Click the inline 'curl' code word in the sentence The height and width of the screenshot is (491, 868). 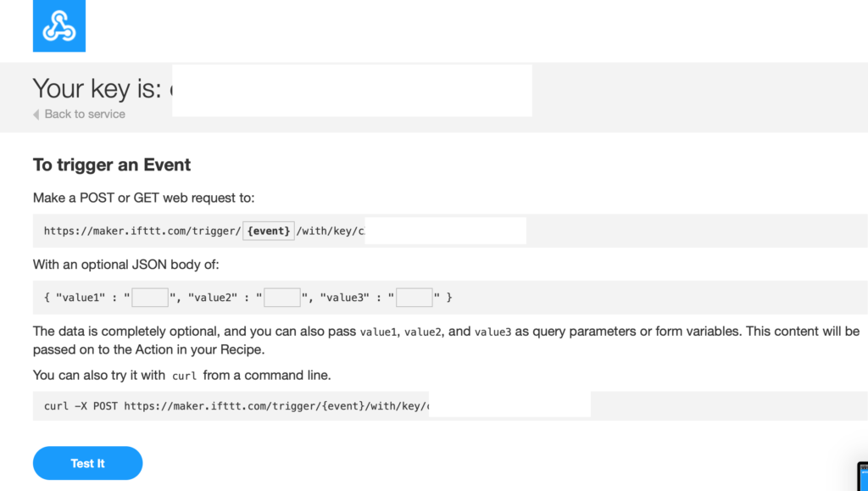184,377
